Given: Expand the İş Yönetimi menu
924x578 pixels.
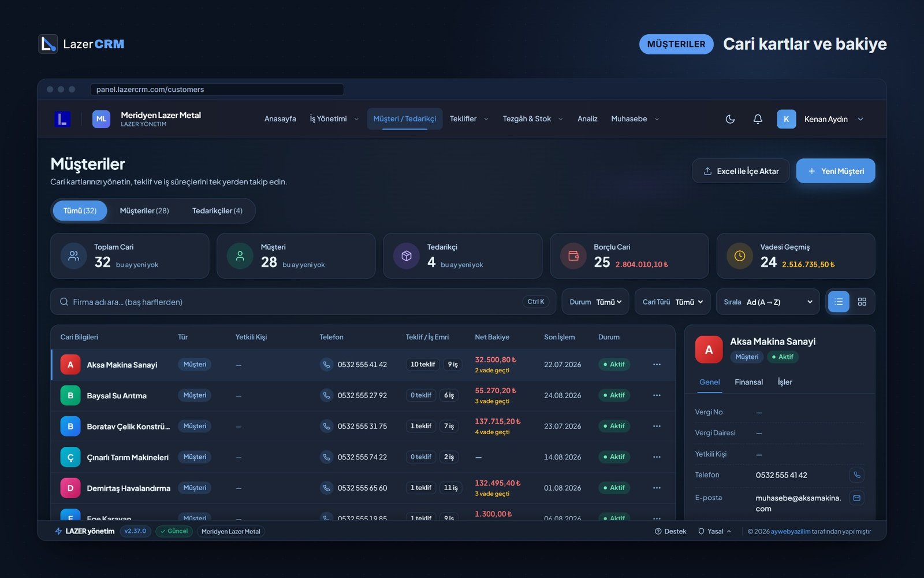Looking at the screenshot, I should [x=334, y=119].
